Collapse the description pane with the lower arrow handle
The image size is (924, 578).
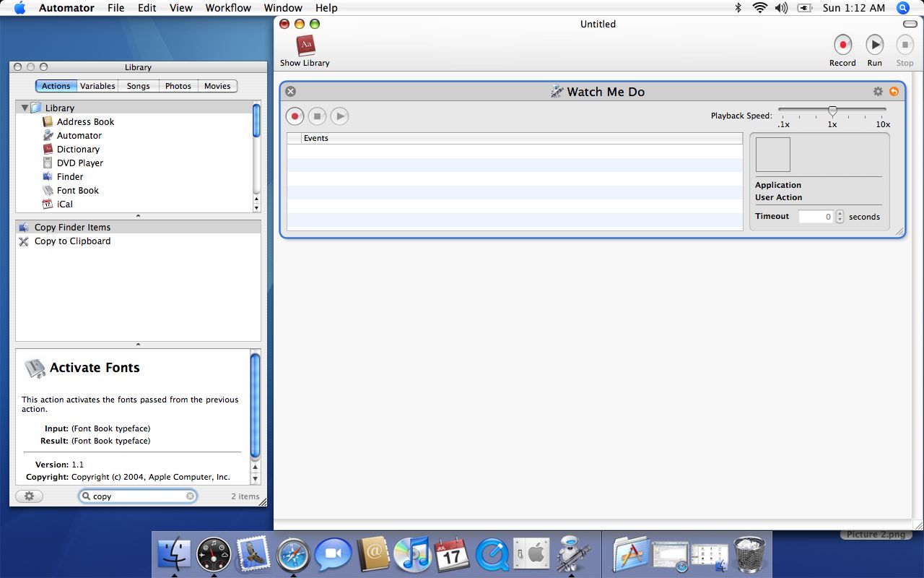pos(138,345)
